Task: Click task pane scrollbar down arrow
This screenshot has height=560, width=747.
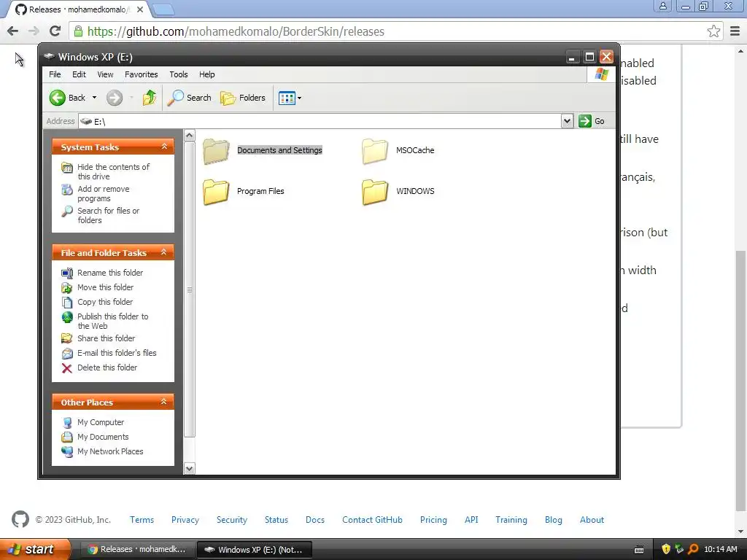Action: [189, 469]
